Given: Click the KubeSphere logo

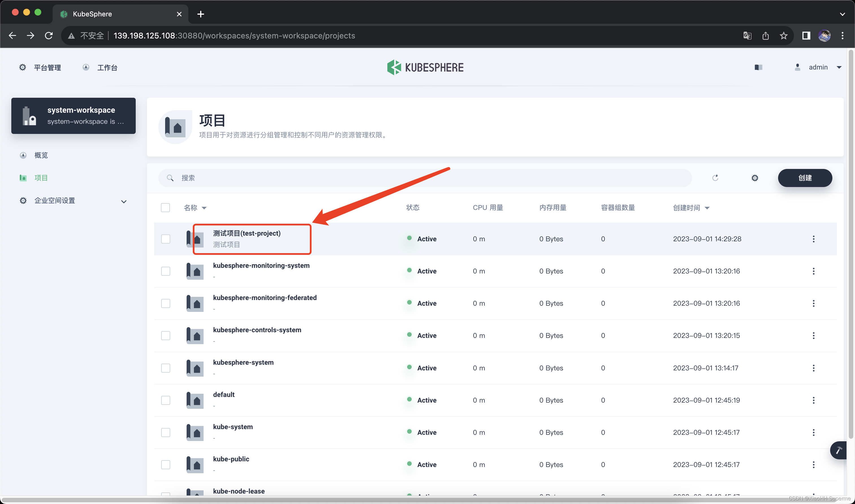Looking at the screenshot, I should (425, 67).
